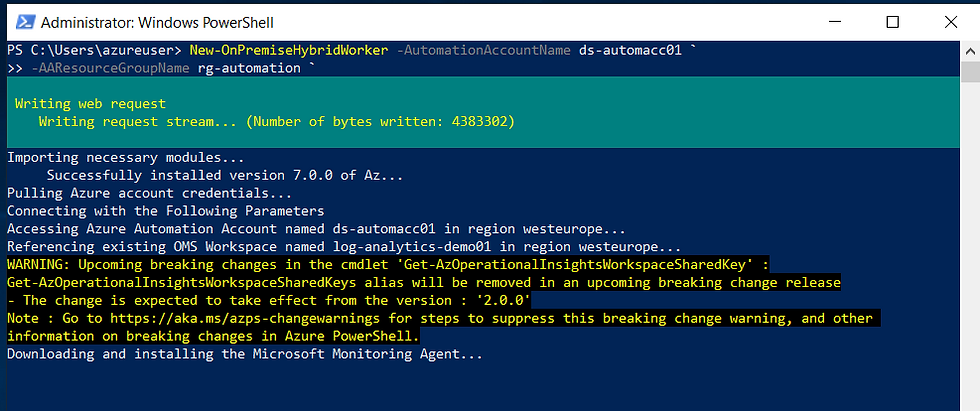
Task: Maximize the PowerShell window
Action: tap(892, 22)
